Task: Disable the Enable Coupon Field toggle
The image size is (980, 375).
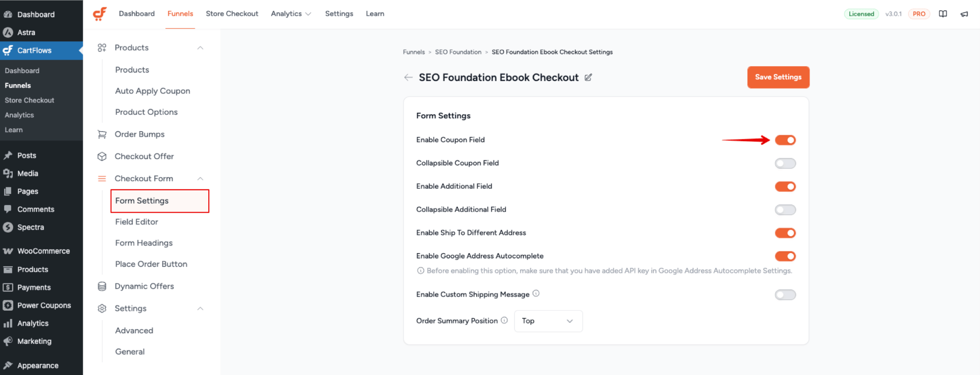Action: 786,140
